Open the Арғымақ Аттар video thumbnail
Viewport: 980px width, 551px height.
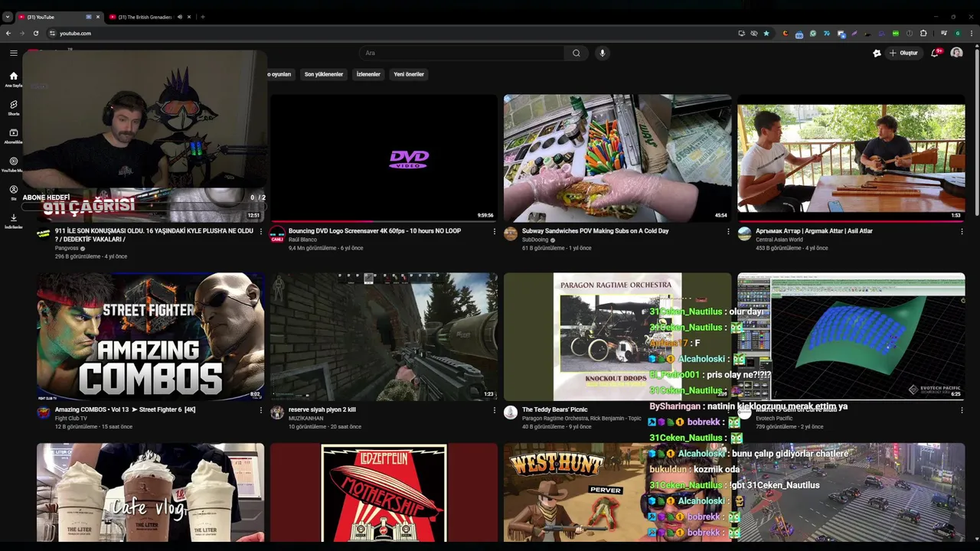851,158
